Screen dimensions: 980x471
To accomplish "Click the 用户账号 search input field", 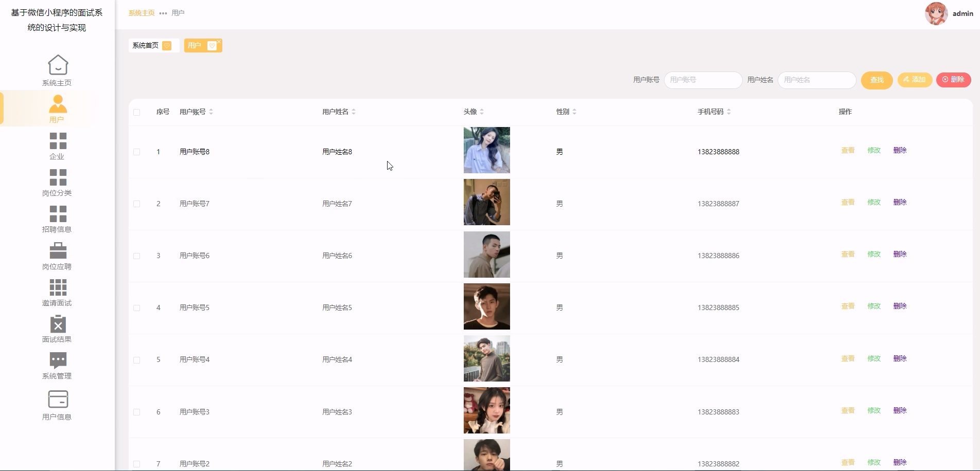I will [703, 80].
